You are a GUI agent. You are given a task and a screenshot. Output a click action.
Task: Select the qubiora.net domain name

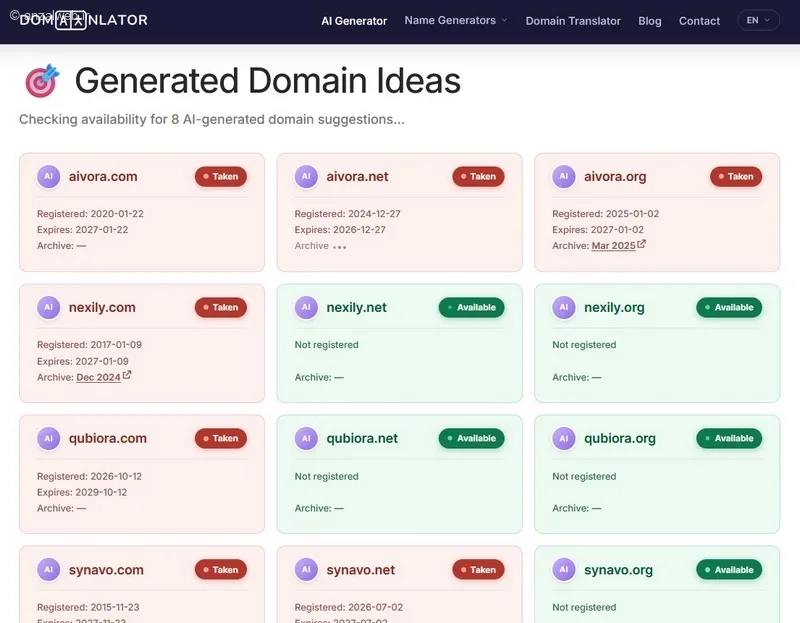point(362,438)
